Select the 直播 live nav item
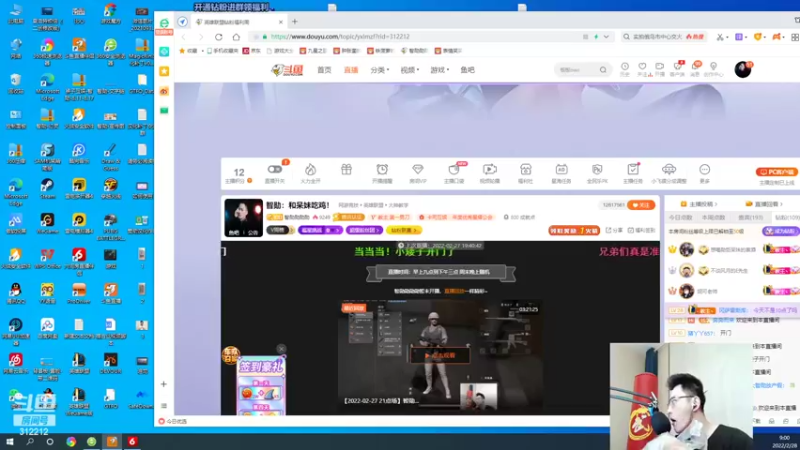This screenshot has width=800, height=450. pos(351,70)
